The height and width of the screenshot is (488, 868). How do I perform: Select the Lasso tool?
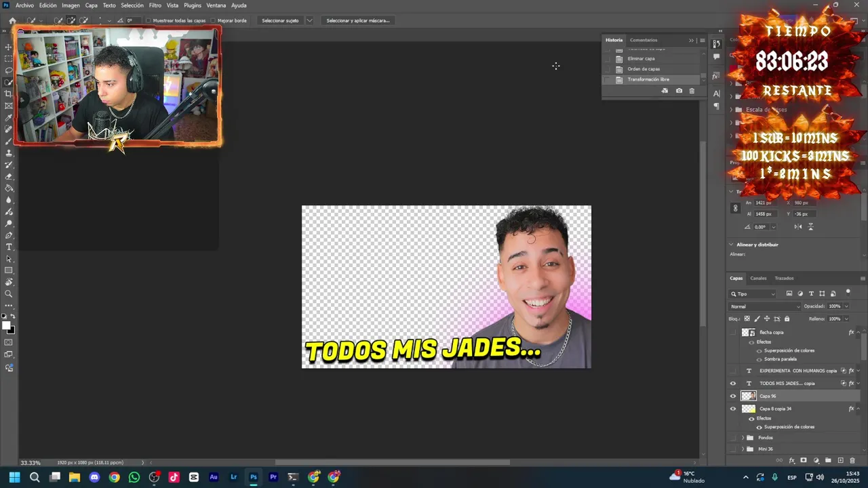coord(9,70)
